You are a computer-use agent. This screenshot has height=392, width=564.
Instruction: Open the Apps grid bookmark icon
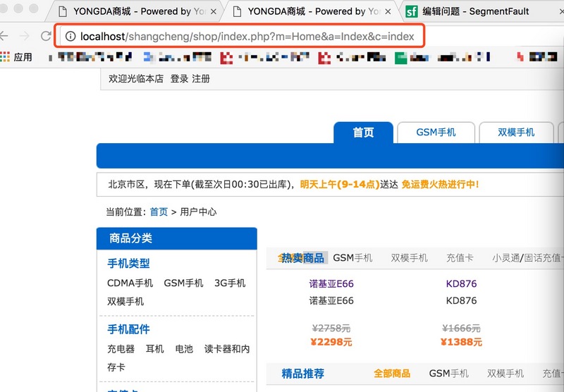click(5, 56)
